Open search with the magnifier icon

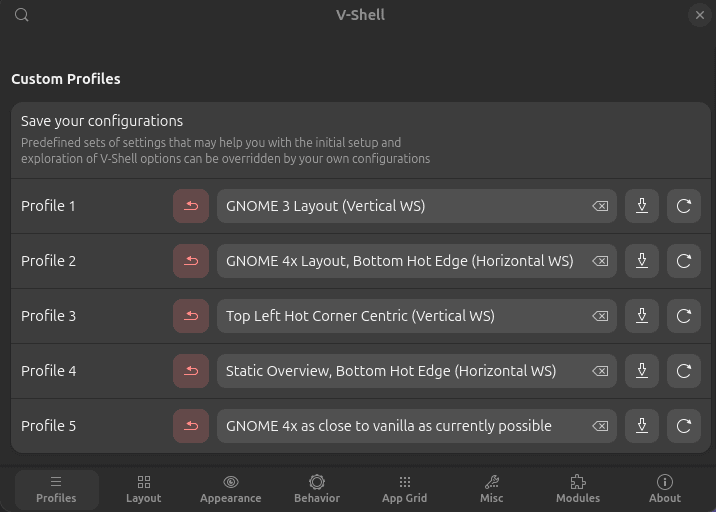[x=21, y=15]
